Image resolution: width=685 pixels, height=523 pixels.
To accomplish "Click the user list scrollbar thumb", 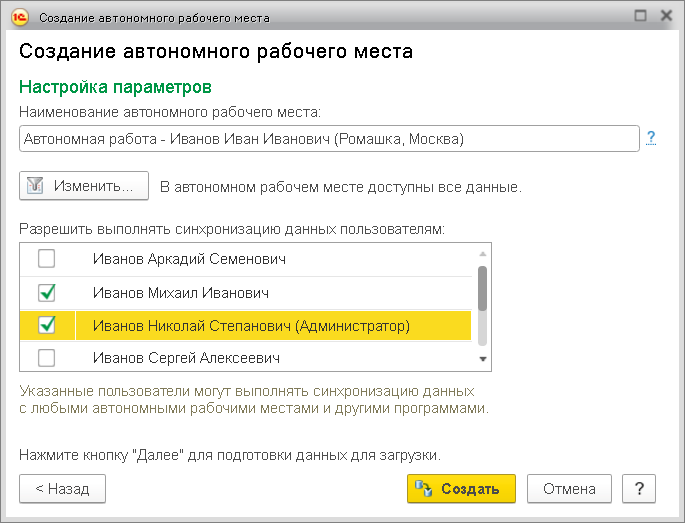I will coord(482,288).
